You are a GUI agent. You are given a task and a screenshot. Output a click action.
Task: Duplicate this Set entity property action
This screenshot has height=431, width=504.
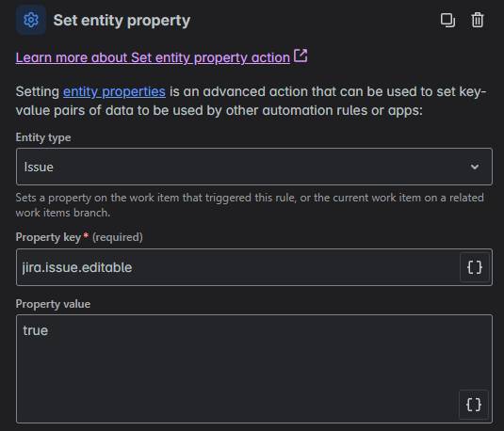point(447,21)
